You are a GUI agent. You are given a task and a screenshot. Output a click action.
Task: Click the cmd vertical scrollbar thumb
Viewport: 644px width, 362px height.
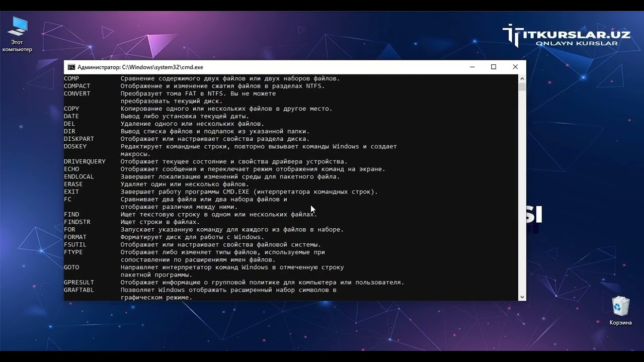click(522, 87)
